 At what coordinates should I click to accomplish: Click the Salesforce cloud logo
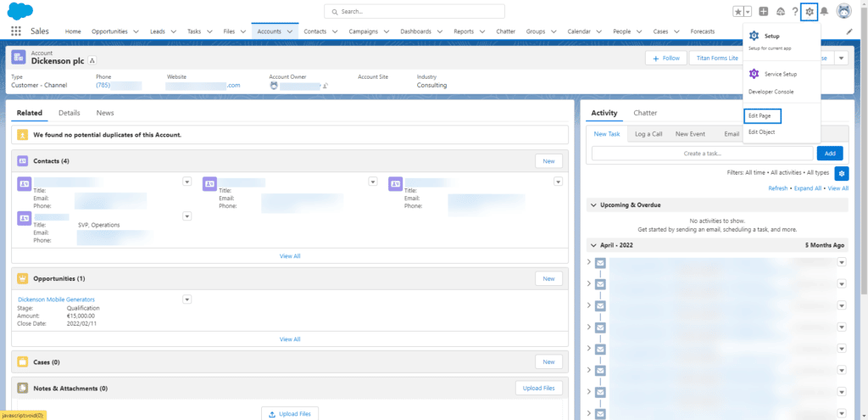(x=20, y=11)
